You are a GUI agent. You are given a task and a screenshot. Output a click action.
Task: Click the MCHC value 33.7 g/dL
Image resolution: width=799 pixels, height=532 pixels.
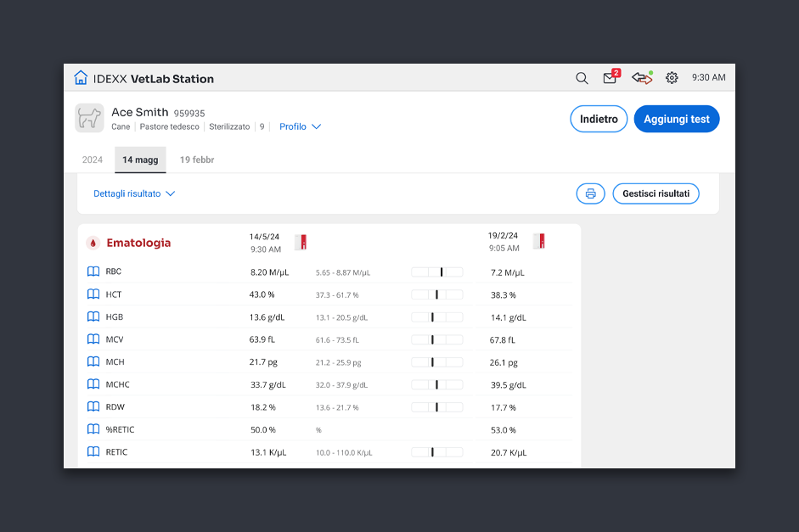tap(268, 385)
